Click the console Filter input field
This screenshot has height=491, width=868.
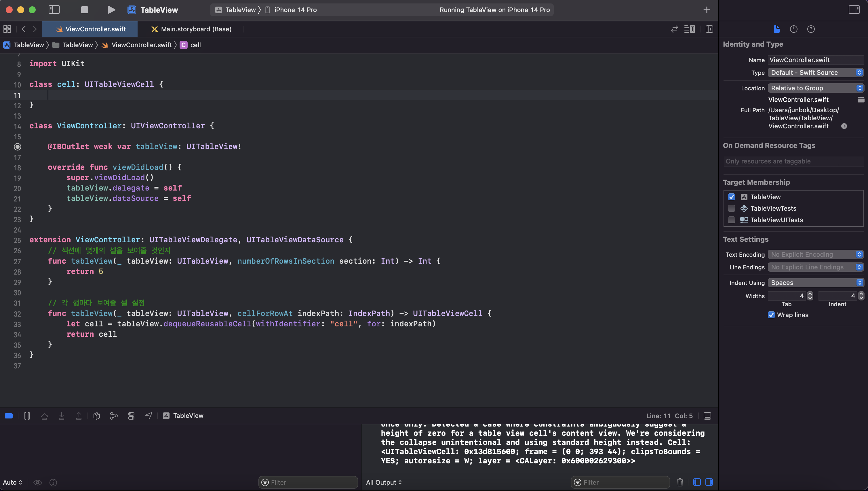point(624,482)
